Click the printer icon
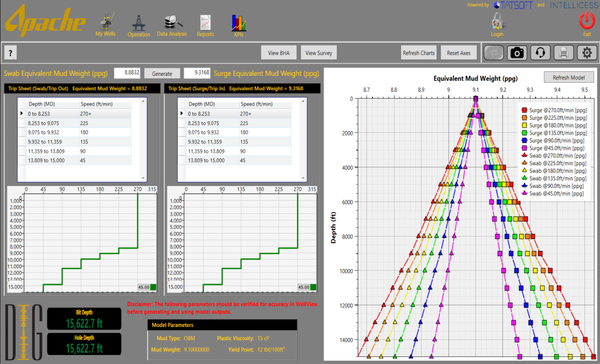The image size is (600, 364). point(564,53)
